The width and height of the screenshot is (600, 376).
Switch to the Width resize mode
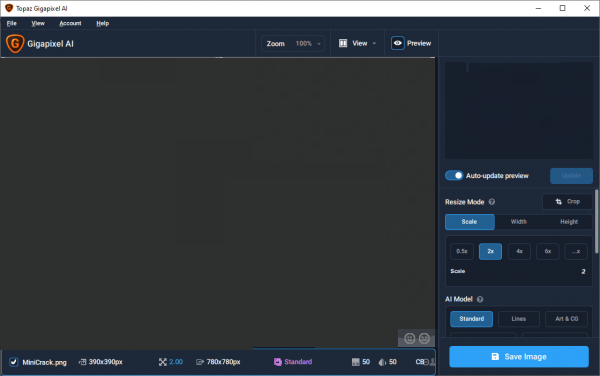click(x=518, y=222)
